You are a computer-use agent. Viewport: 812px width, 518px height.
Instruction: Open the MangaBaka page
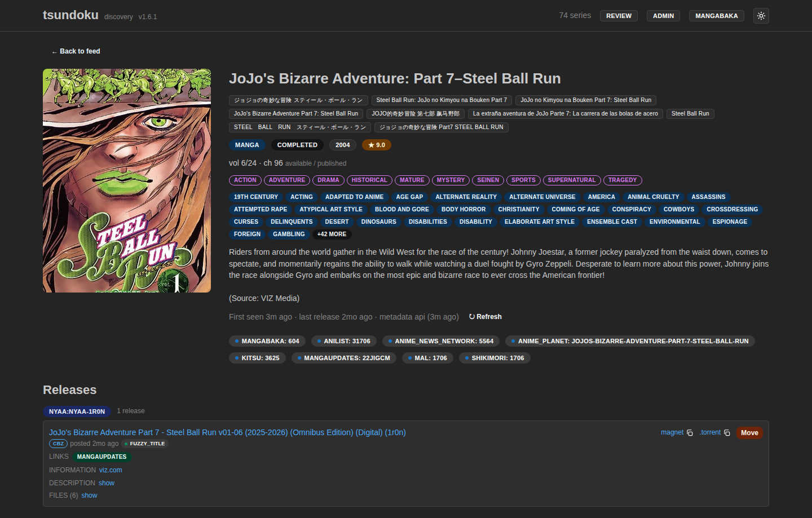point(716,16)
